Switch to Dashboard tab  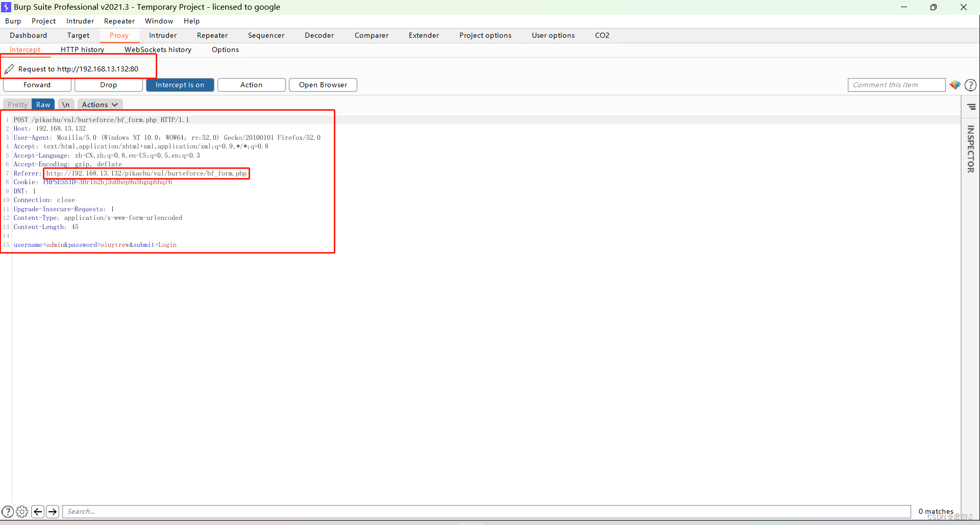29,35
